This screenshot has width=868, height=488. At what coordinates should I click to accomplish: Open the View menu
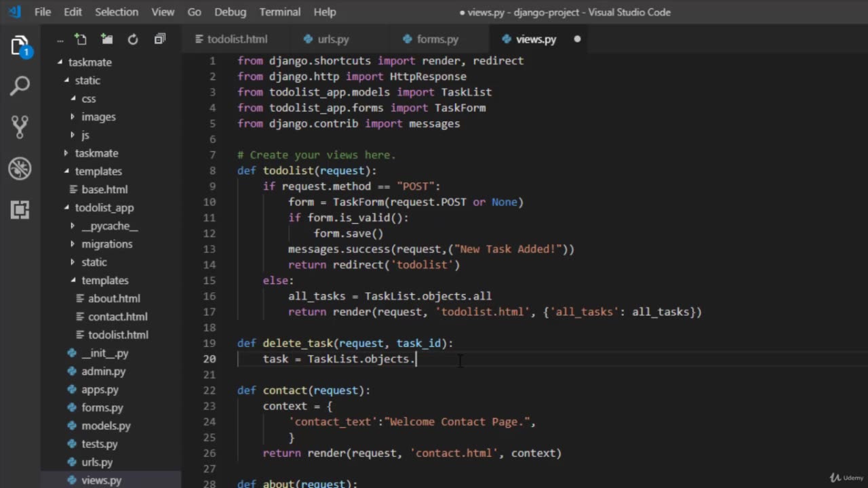coord(163,12)
